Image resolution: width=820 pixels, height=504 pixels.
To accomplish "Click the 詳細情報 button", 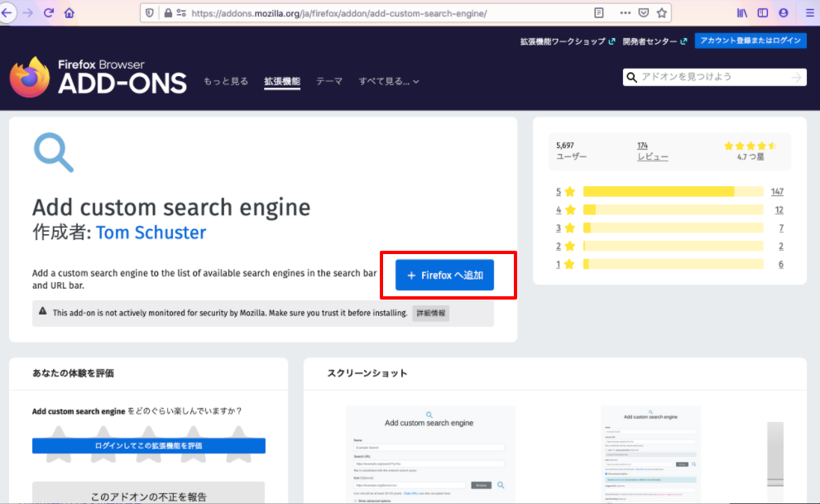I will pos(430,314).
